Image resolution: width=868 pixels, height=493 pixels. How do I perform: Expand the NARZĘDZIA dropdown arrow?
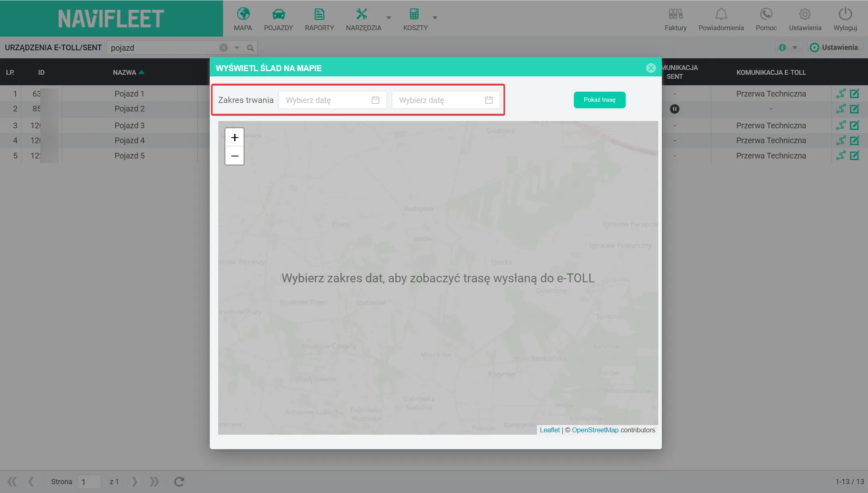[389, 18]
